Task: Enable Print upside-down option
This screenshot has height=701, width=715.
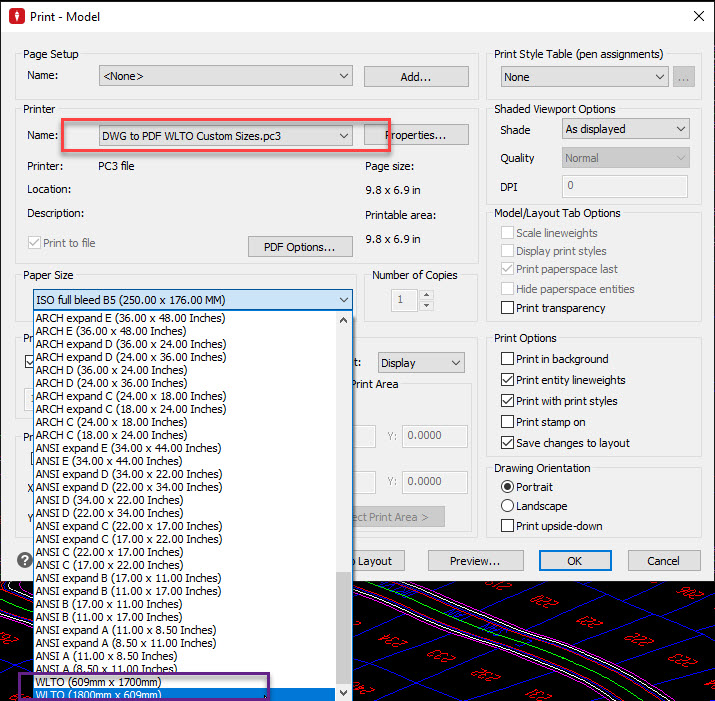Action: point(508,527)
